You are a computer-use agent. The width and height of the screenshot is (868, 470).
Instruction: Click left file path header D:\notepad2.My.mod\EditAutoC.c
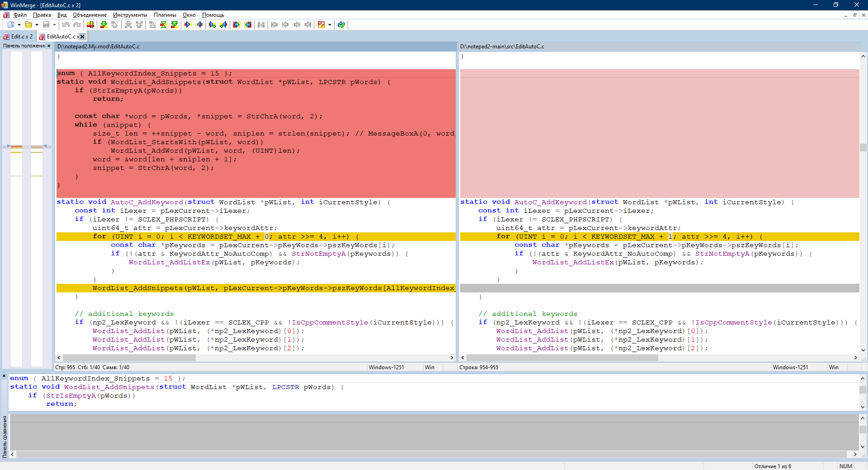[256, 47]
